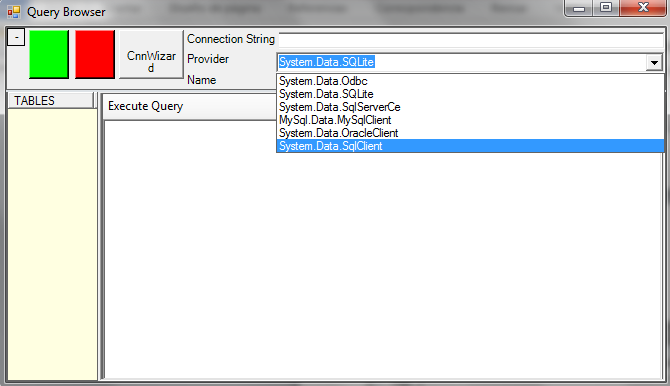This screenshot has height=386, width=670.
Task: Click the red square button
Action: click(x=95, y=54)
